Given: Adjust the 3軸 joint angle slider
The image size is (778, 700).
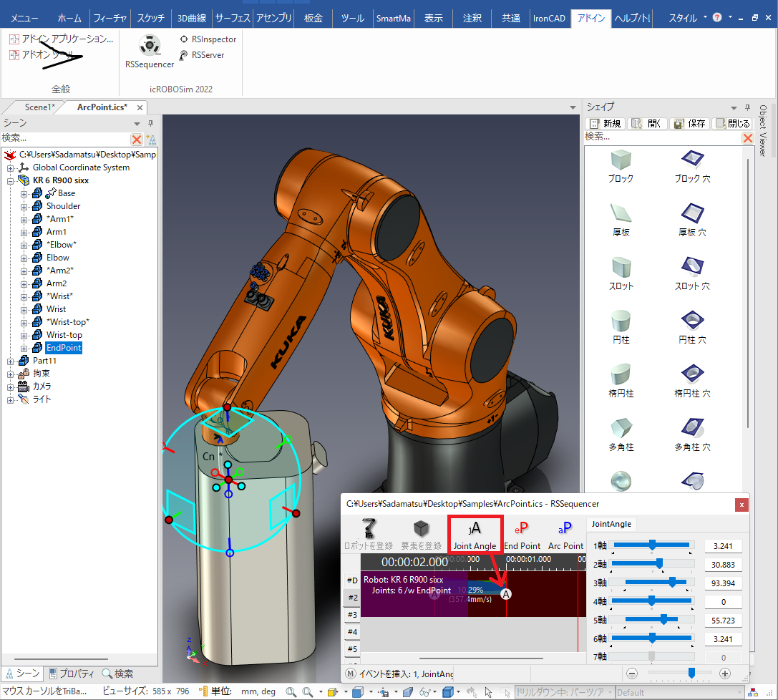Looking at the screenshot, I should (x=672, y=583).
